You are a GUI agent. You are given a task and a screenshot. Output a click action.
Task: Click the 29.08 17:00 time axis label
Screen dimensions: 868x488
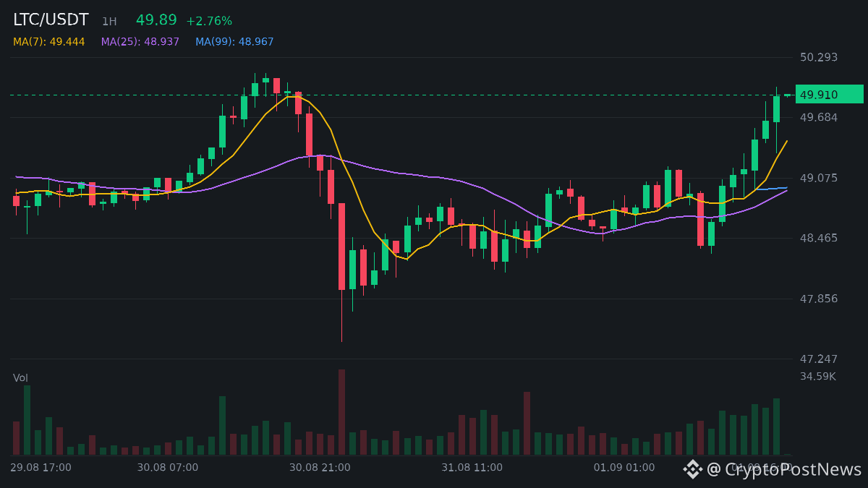41,468
